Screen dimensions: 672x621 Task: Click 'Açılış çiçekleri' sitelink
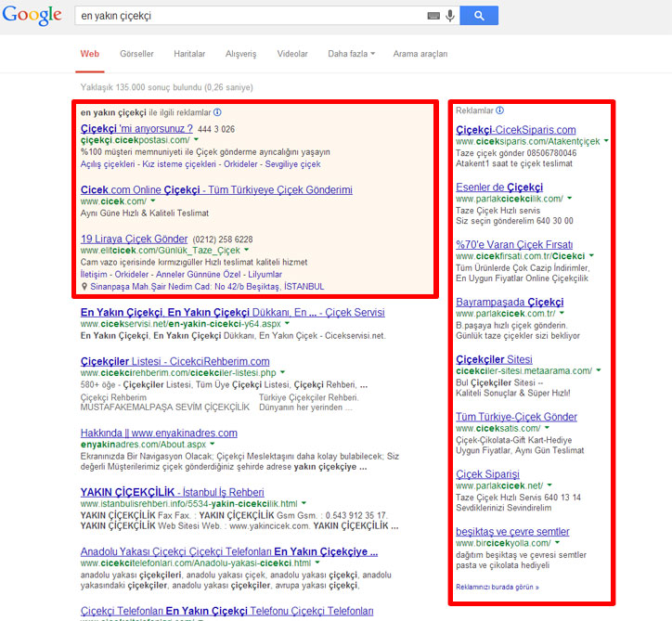point(108,164)
